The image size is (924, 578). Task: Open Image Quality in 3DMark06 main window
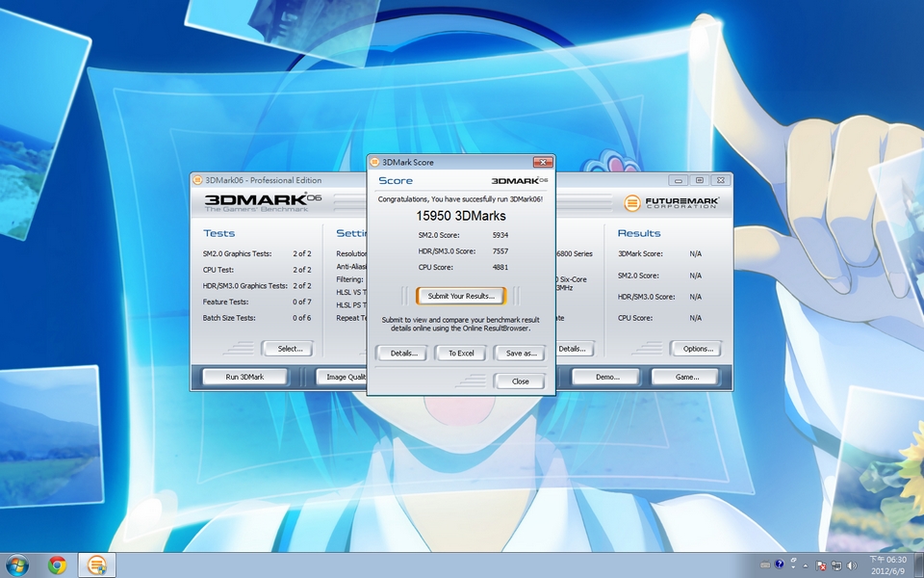pos(342,377)
